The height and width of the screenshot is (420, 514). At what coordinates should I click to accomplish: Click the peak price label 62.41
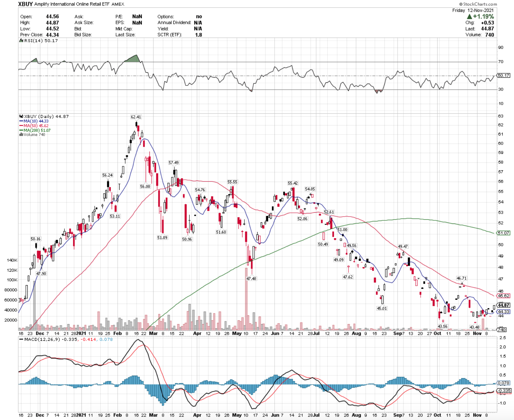[x=136, y=117]
